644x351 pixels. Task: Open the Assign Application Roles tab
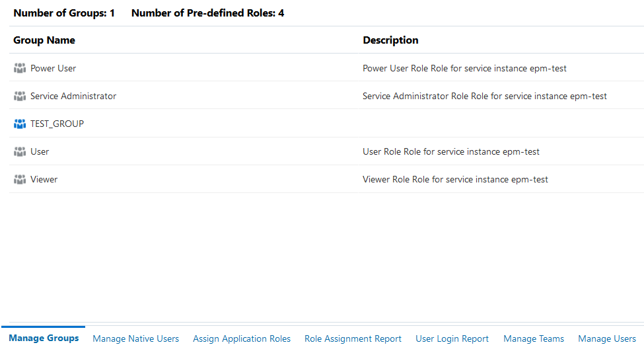click(x=242, y=338)
